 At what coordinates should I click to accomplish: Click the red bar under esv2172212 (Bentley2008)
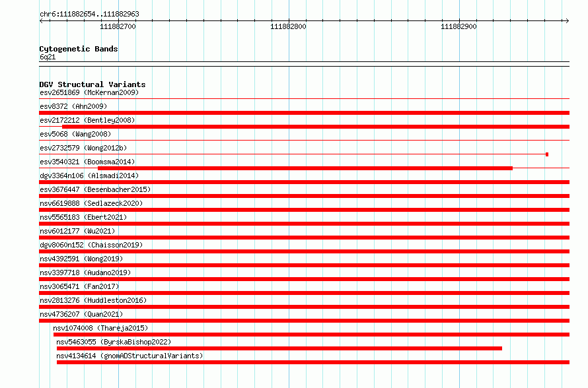click(316, 127)
